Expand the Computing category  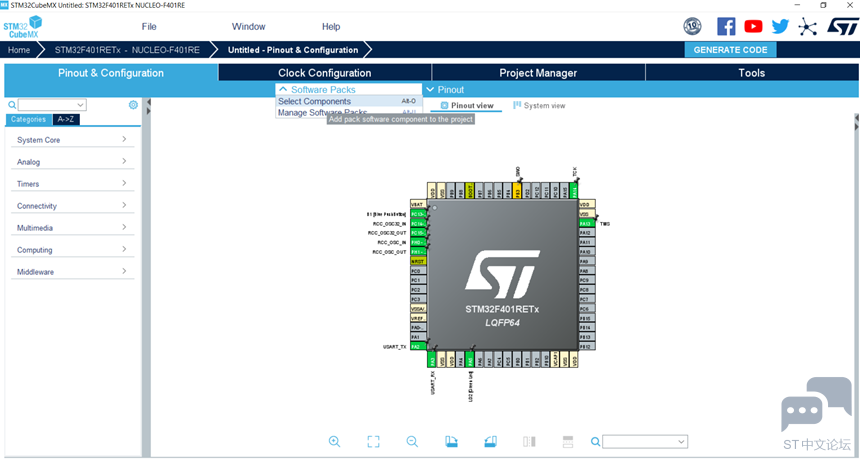tap(72, 249)
